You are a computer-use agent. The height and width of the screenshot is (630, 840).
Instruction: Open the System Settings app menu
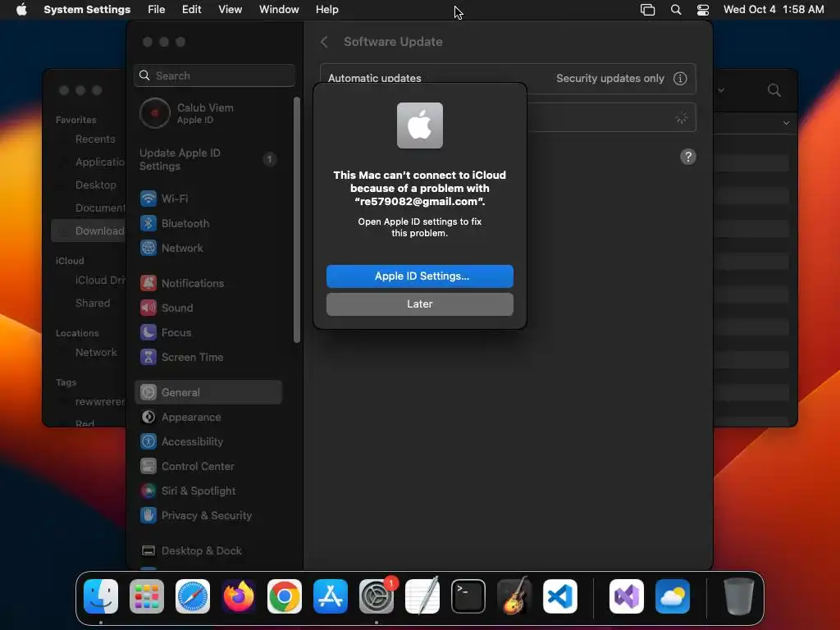tap(87, 10)
